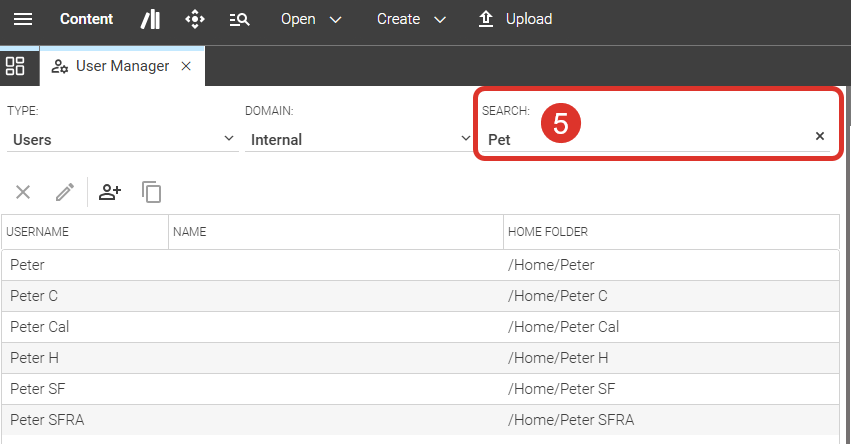
Task: Click the four-arrow move icon
Action: click(x=195, y=19)
